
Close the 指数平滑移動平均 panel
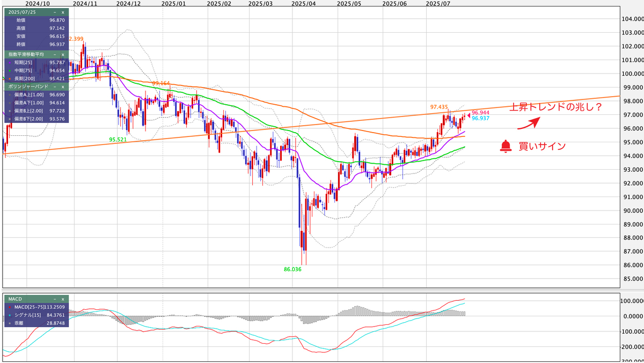point(62,54)
